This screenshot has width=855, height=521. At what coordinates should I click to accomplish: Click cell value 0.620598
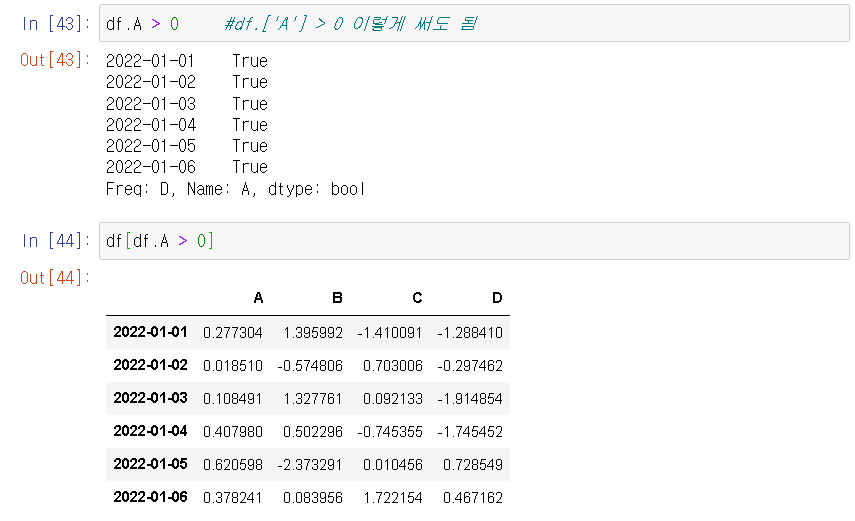tap(233, 465)
